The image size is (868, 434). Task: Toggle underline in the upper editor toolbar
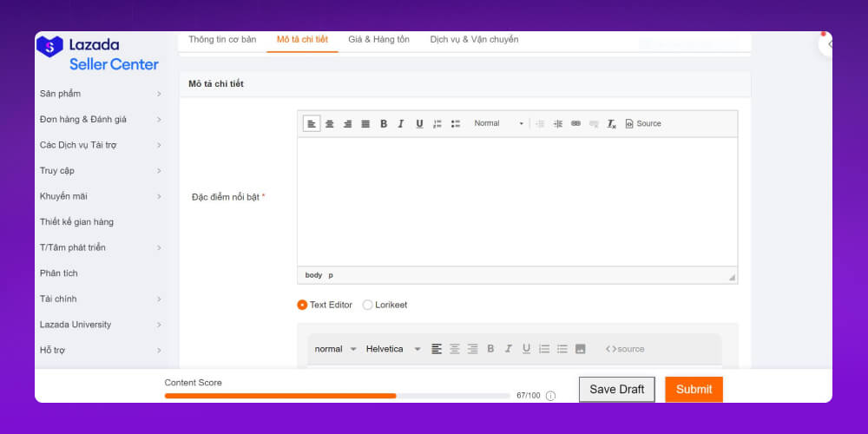[x=419, y=124]
